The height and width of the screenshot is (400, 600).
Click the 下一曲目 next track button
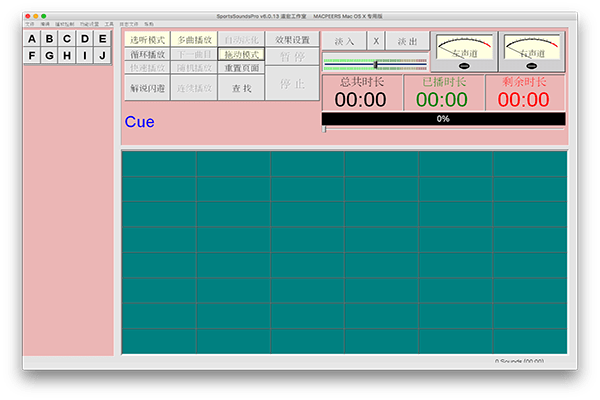[194, 54]
